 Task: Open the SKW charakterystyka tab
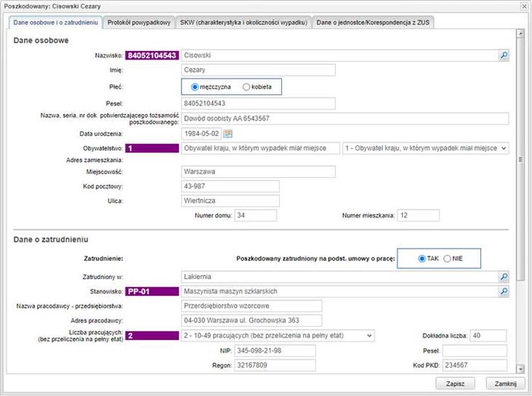click(243, 23)
